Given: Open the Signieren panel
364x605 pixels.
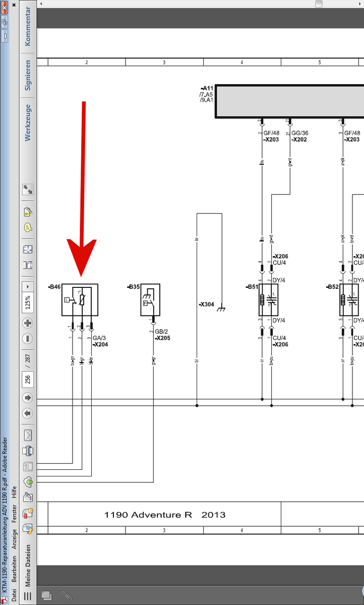Looking at the screenshot, I should (28, 75).
